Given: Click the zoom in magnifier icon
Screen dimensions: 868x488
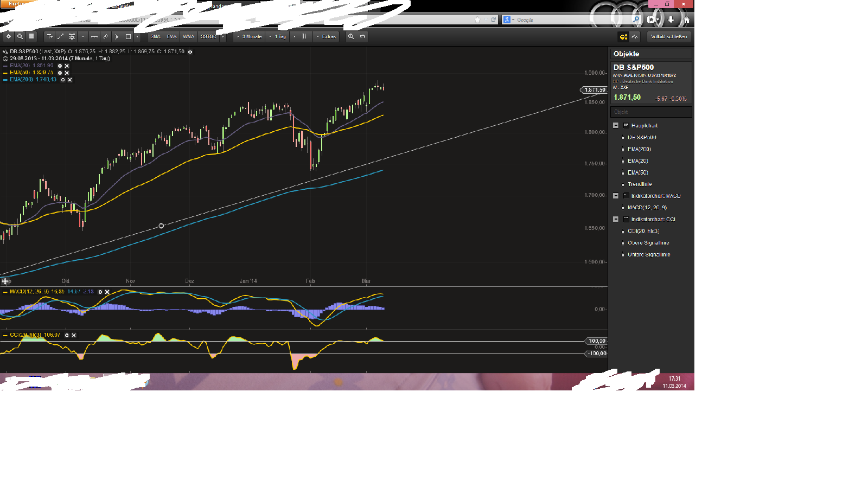Looking at the screenshot, I should pyautogui.click(x=351, y=36).
